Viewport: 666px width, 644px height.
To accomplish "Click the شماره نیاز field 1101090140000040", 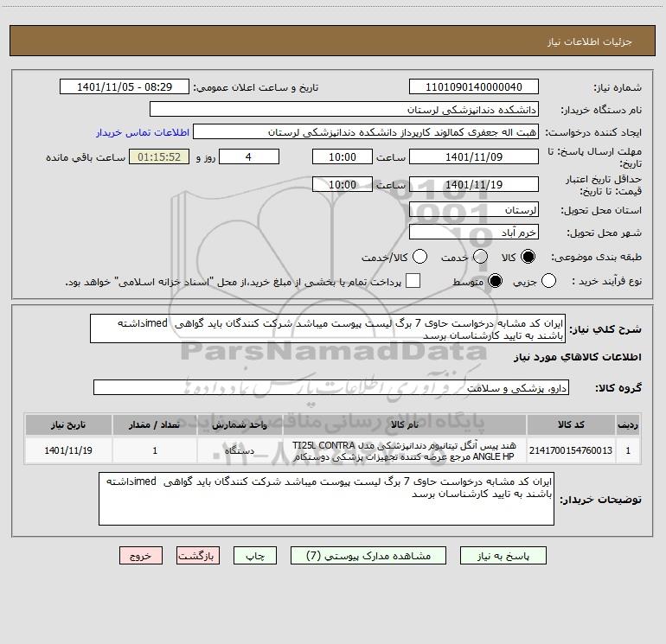I will pos(474,86).
